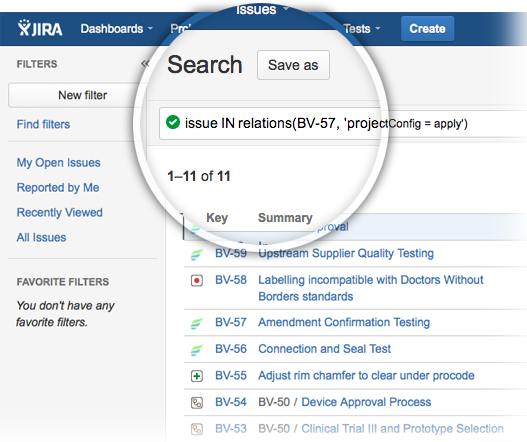Click the sub-task icon for BV-53
Viewport: 527px width, 442px height.
(197, 429)
